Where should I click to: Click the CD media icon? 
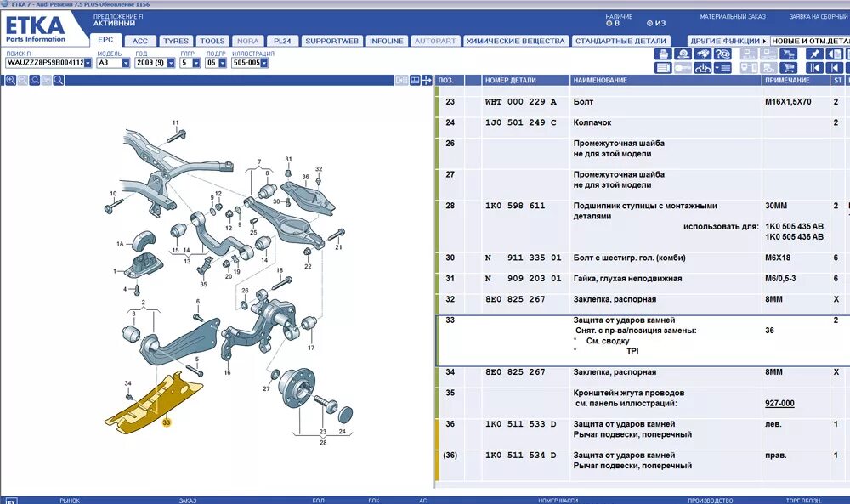(x=683, y=54)
